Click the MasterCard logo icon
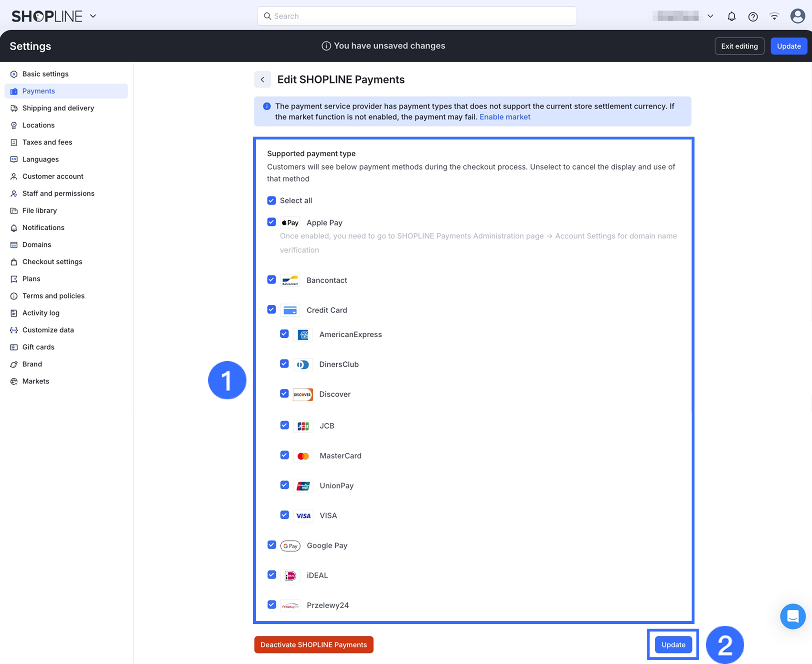 coord(303,456)
